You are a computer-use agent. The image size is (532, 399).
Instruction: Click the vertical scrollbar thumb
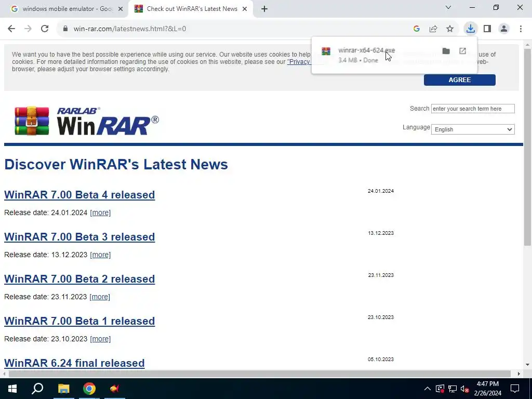point(527,147)
